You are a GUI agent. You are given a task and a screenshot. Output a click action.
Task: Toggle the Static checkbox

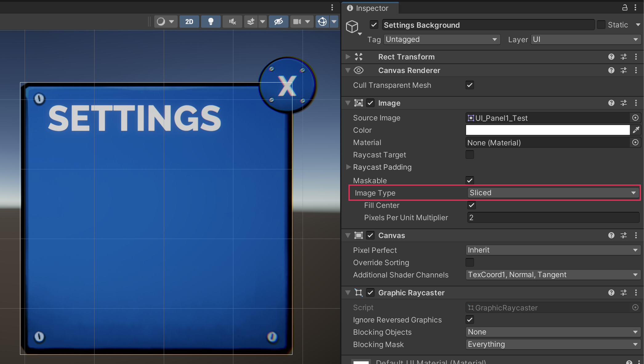pos(601,25)
